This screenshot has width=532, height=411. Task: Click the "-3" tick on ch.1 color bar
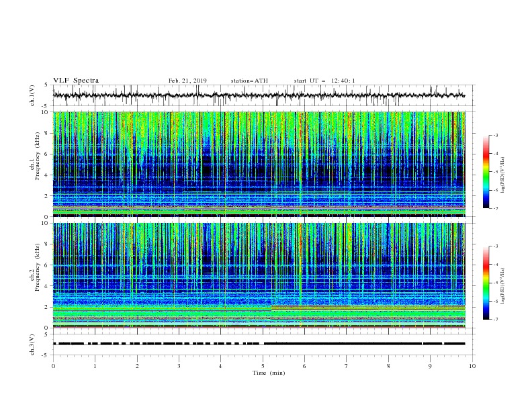click(x=495, y=135)
